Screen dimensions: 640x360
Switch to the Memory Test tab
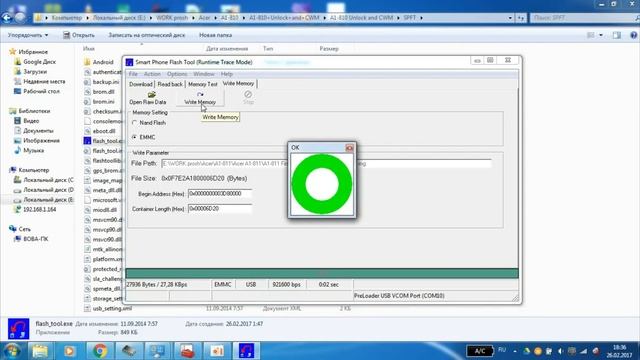point(202,84)
